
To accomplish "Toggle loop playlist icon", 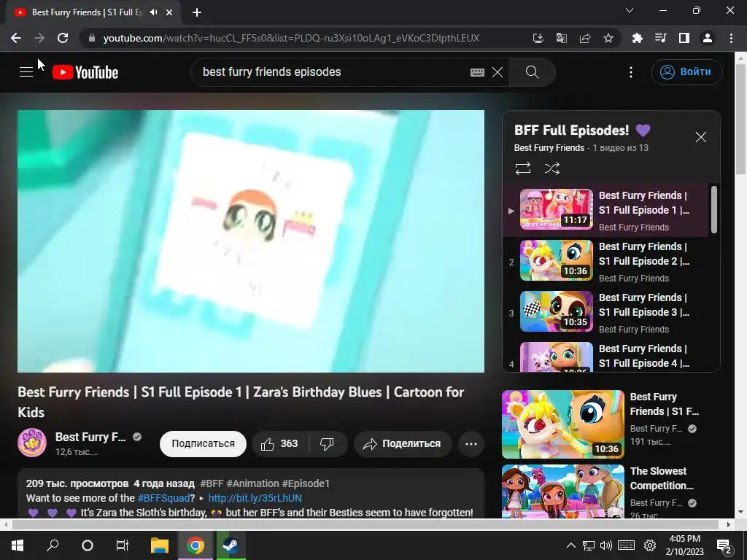I will (x=522, y=168).
